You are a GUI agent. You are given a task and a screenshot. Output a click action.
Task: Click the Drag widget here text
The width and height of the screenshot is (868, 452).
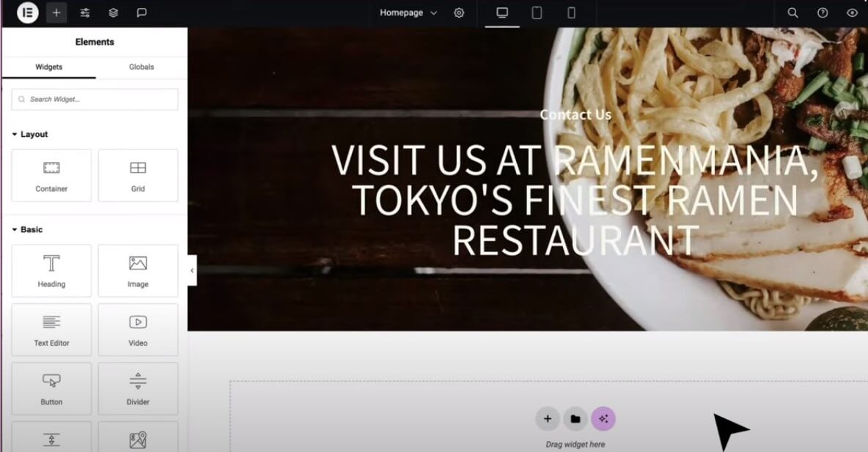click(575, 444)
